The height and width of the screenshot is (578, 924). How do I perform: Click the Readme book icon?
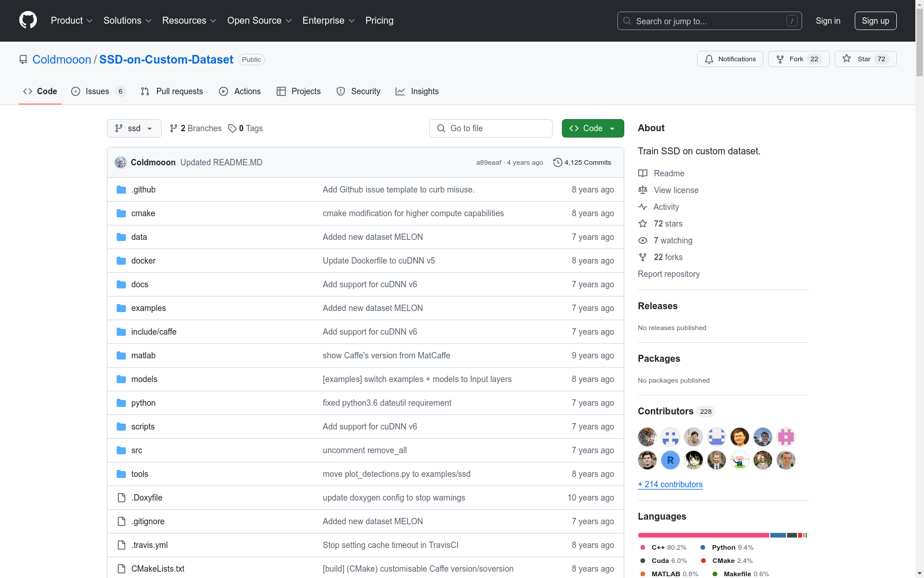tap(643, 173)
